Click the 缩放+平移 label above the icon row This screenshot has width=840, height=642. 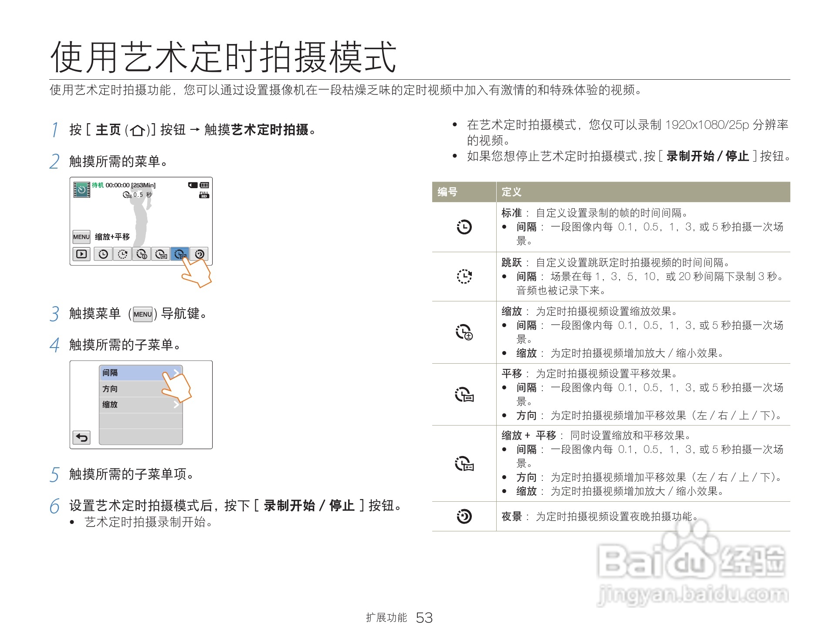coord(112,237)
